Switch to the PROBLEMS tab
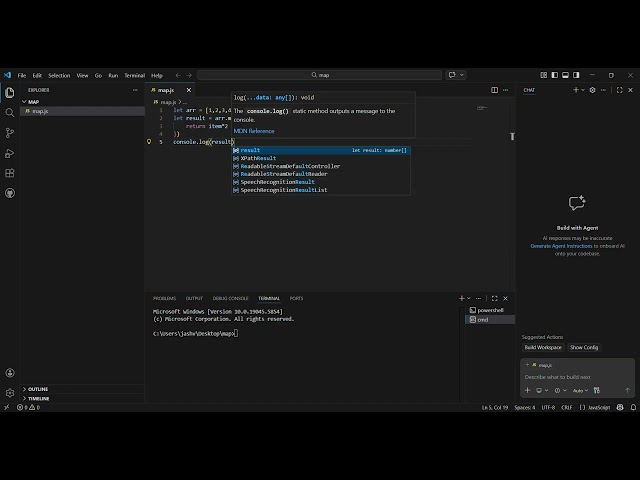The image size is (640, 480). [164, 298]
